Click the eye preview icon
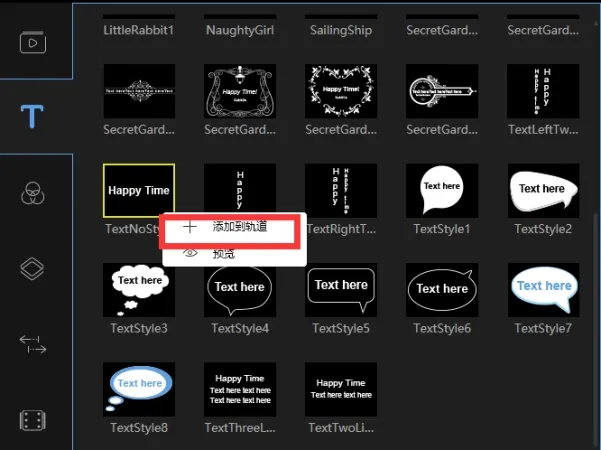This screenshot has width=601, height=450. 190,253
